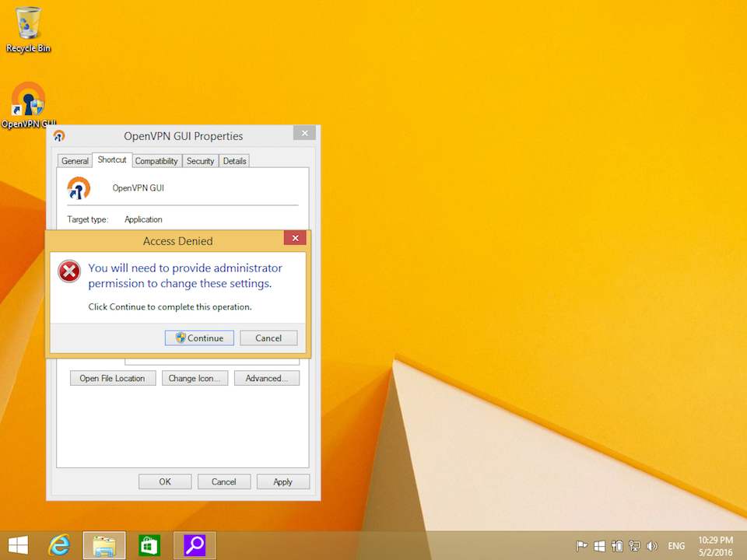Open the Search magnifier app on taskbar
Screen dimensions: 747x560
click(x=195, y=546)
